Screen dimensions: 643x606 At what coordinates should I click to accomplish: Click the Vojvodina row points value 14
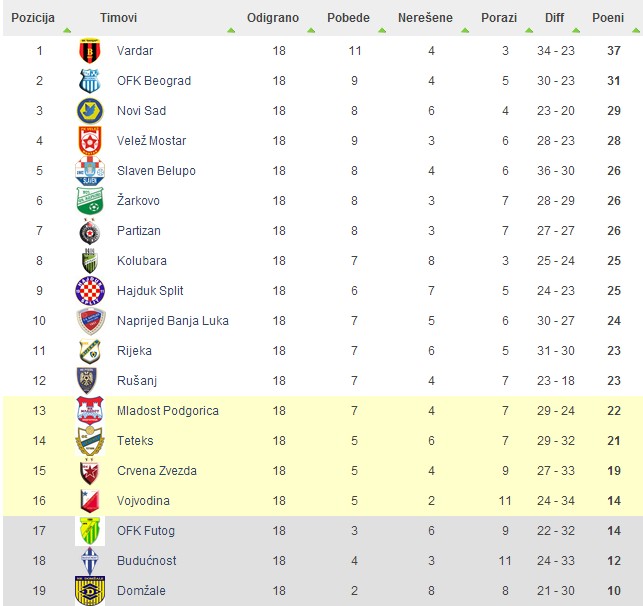(614, 501)
